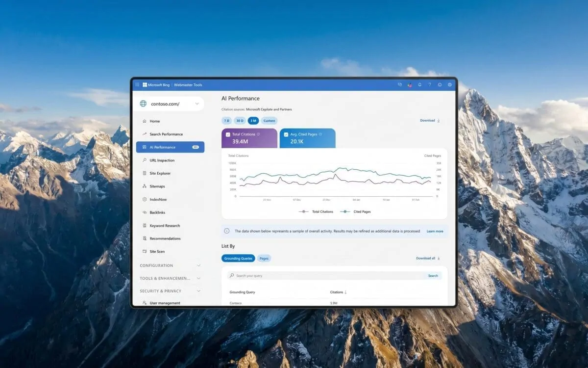Screen dimensions: 588x368
Task: Click the 20.1K cited pages value
Action: 297,141
